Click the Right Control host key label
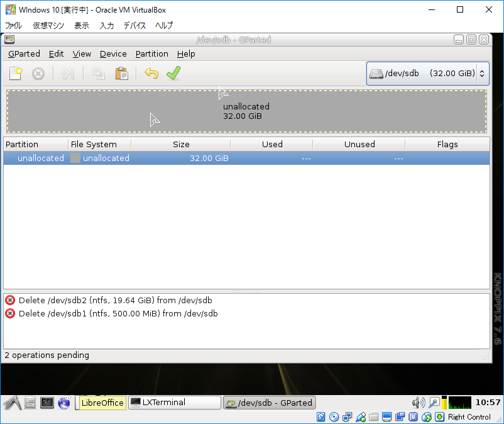Screen dimensions: 504x424 click(469, 417)
